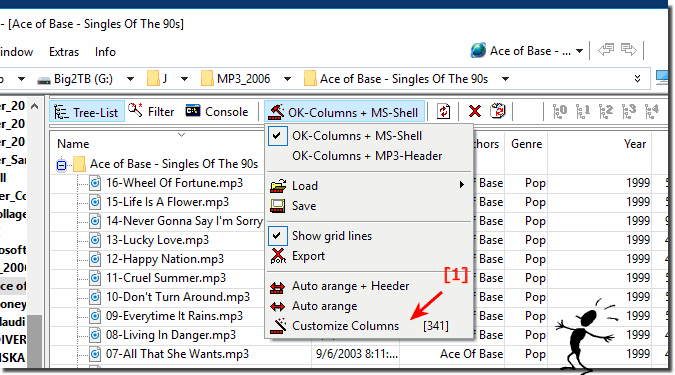Select 15-Life Is A Flower.mp3
The height and width of the screenshot is (375, 675).
click(167, 202)
